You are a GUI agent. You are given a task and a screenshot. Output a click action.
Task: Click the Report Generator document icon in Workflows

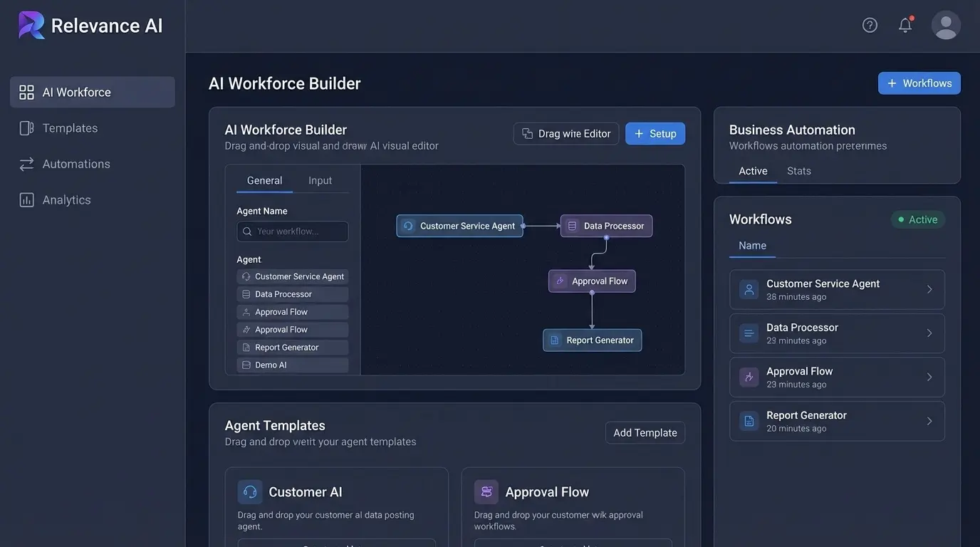point(749,421)
